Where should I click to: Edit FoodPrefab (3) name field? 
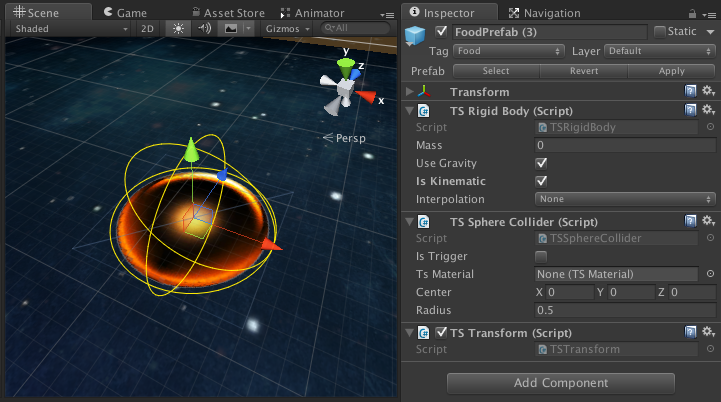point(550,32)
